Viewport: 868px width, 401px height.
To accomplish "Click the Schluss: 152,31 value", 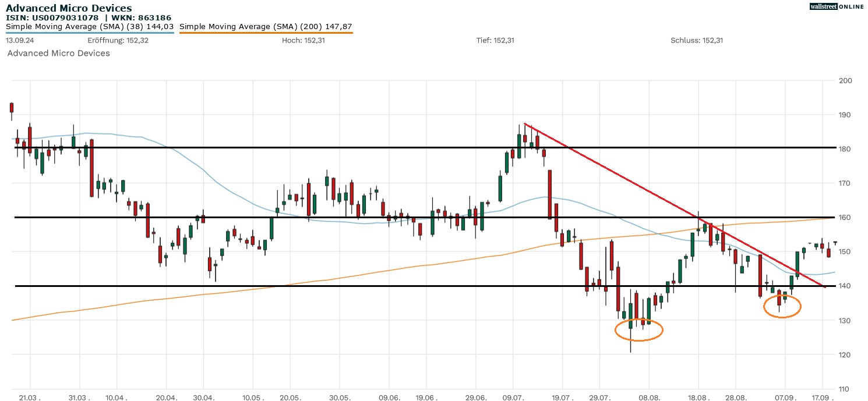I will tap(697, 41).
